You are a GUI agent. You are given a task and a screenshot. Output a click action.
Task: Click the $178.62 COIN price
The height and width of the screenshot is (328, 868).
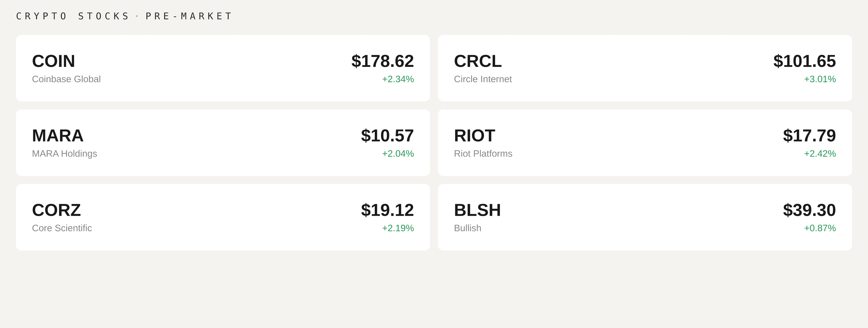[x=382, y=61]
